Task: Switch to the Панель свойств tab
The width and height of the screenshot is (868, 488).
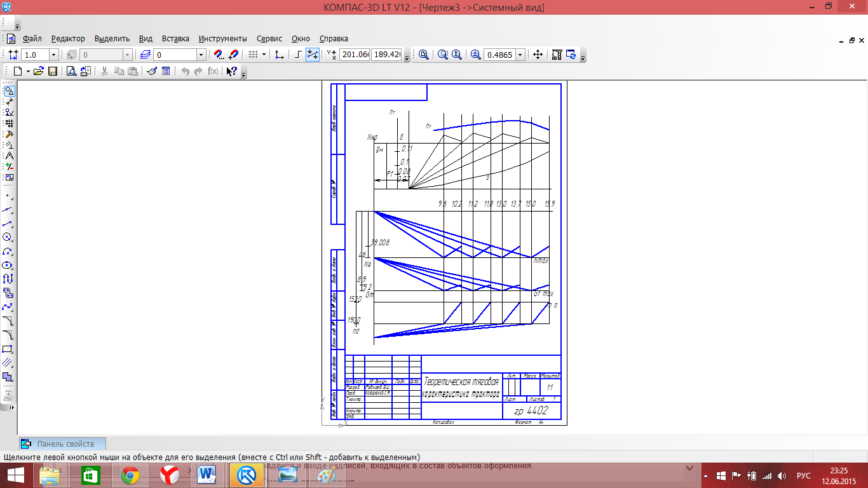Action: coord(62,444)
